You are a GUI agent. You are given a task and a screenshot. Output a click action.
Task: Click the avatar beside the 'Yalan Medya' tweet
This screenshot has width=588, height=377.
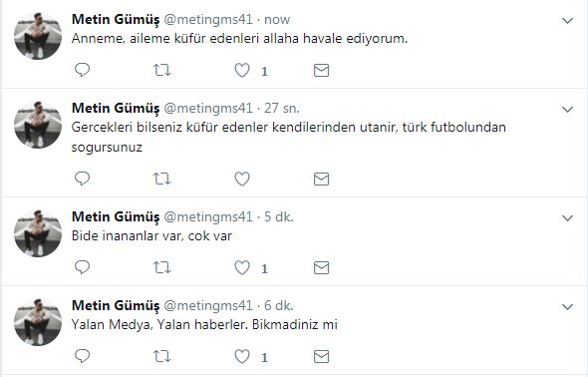pos(38,322)
